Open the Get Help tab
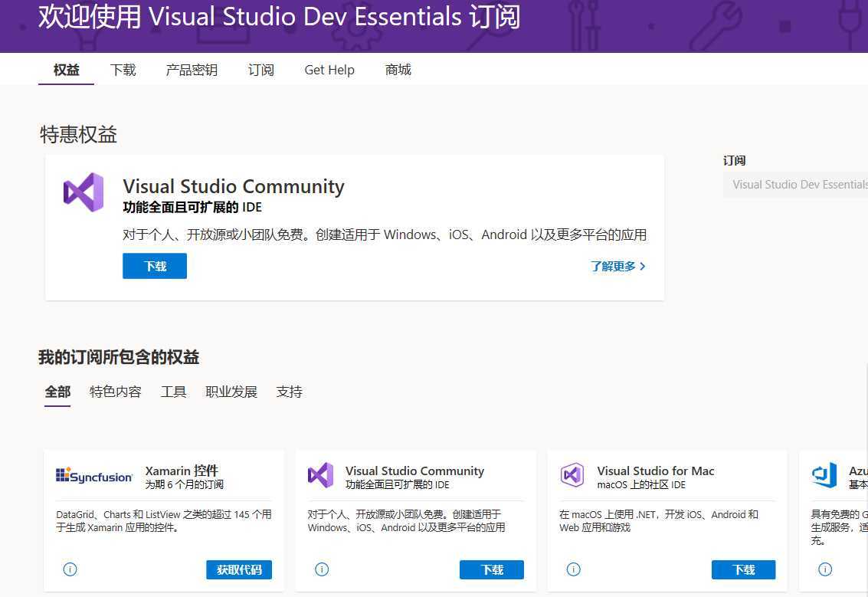868x597 pixels. click(329, 70)
